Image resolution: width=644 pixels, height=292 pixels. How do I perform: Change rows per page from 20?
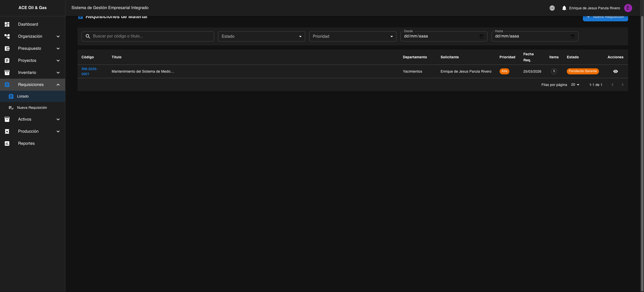click(x=575, y=85)
